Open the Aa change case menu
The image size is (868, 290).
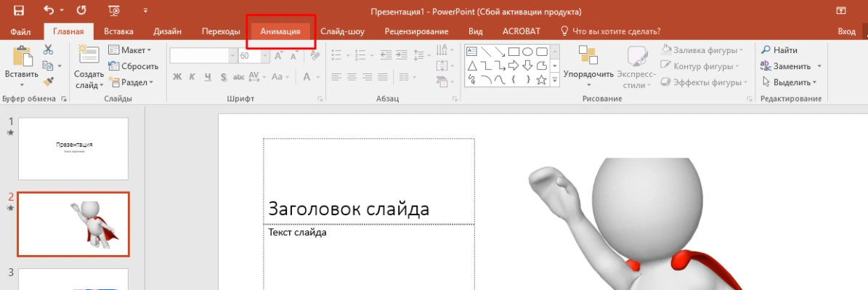coord(280,76)
